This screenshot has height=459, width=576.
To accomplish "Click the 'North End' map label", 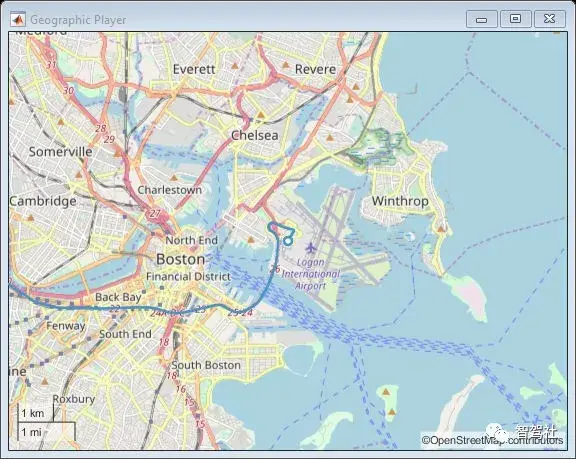I will click(191, 241).
